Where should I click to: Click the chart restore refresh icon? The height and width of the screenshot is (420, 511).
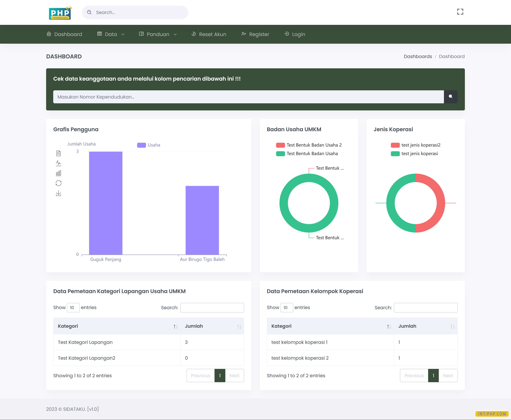[x=59, y=183]
